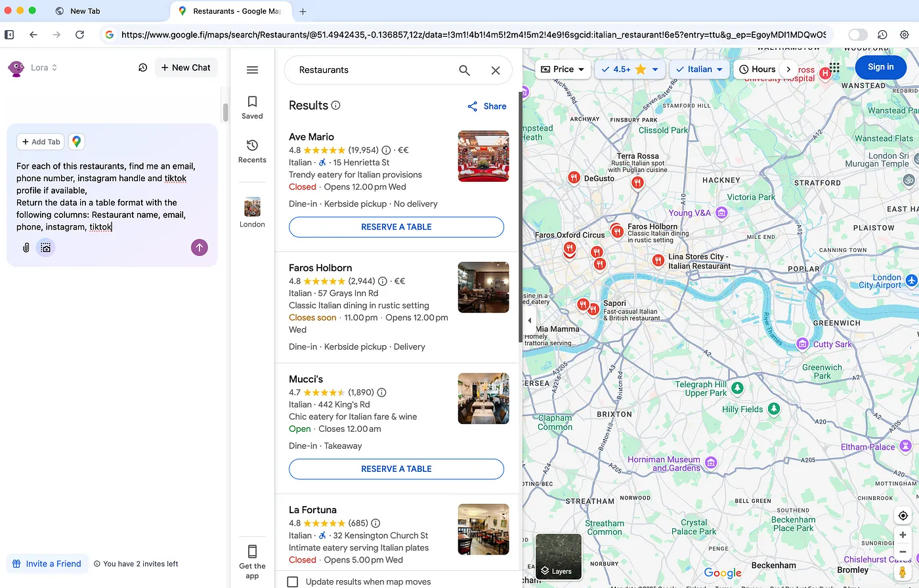
Task: Attach a file with paperclip icon
Action: (x=26, y=248)
